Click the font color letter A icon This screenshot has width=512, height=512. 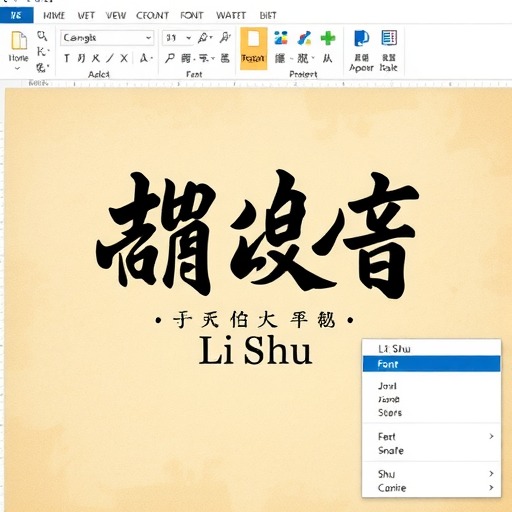click(x=143, y=58)
